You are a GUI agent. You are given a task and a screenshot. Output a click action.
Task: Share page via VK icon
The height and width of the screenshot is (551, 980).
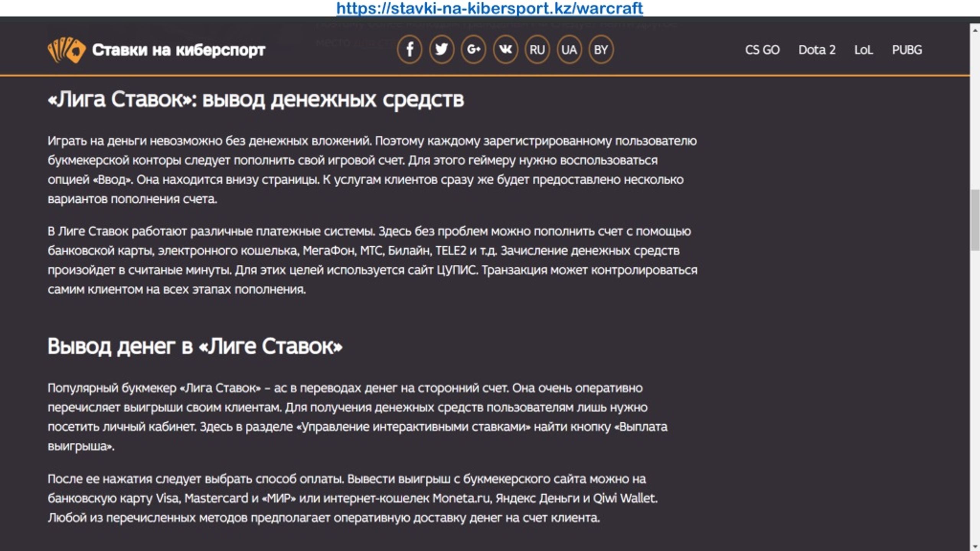[505, 50]
